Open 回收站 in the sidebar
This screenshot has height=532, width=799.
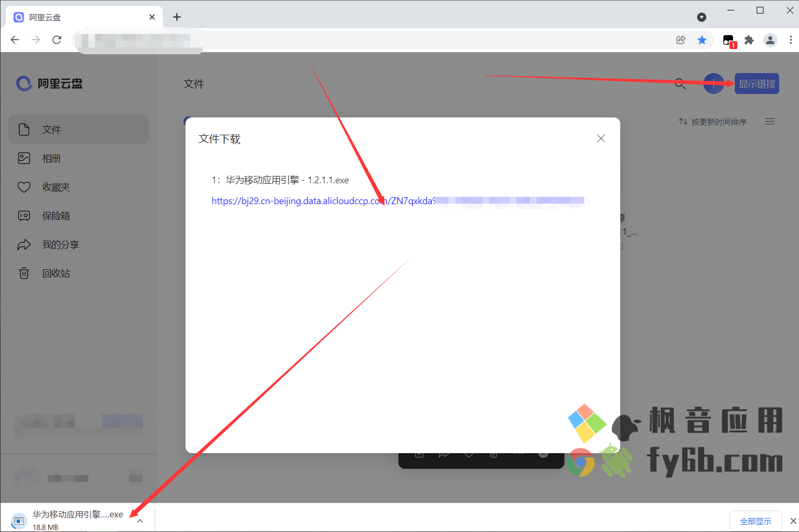tap(79, 273)
